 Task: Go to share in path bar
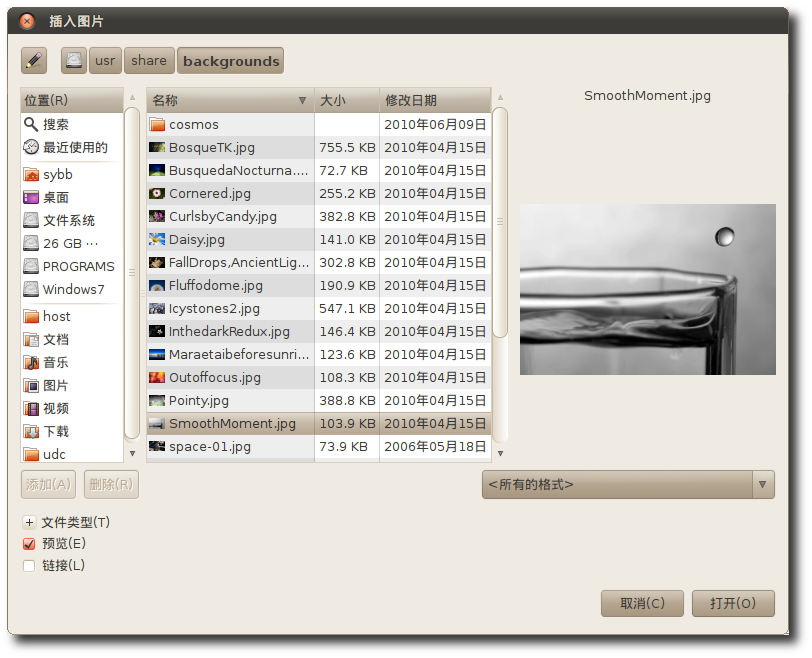[149, 61]
